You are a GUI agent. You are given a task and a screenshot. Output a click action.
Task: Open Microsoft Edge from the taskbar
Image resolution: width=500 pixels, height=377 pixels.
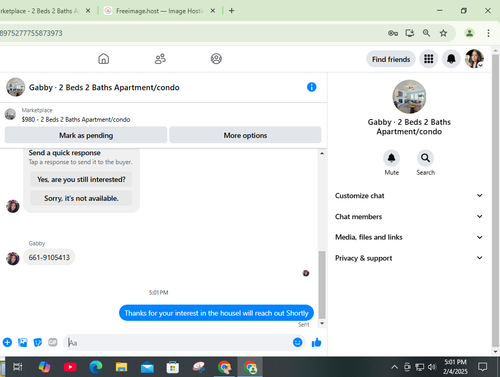(x=96, y=367)
